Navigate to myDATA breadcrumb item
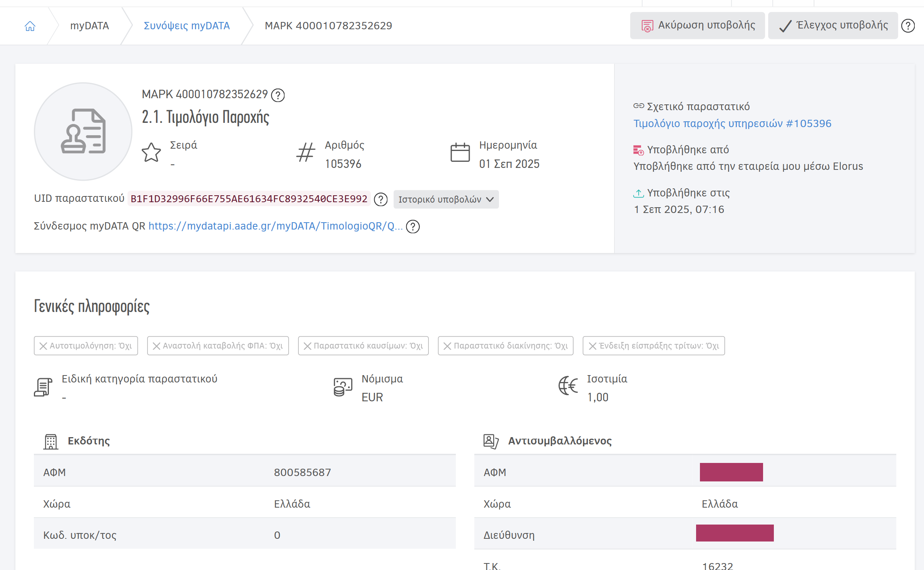The width and height of the screenshot is (924, 570). [89, 25]
